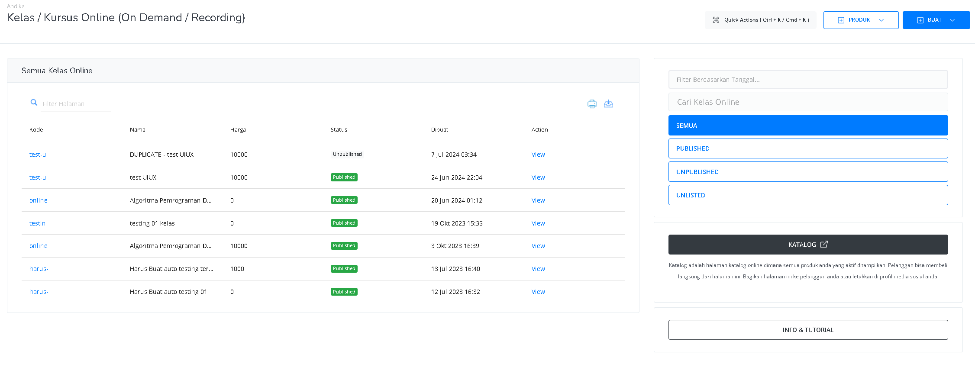Click the price 1000 in horus row

pos(237,269)
